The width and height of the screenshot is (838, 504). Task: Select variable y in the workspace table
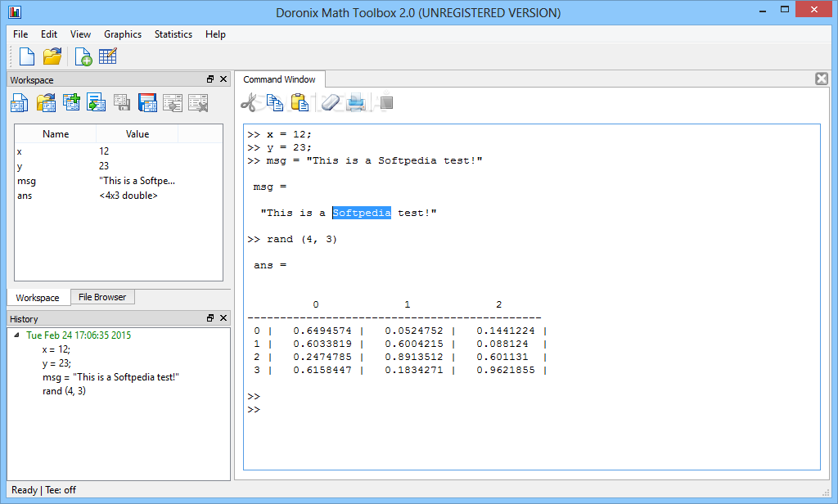click(x=20, y=167)
